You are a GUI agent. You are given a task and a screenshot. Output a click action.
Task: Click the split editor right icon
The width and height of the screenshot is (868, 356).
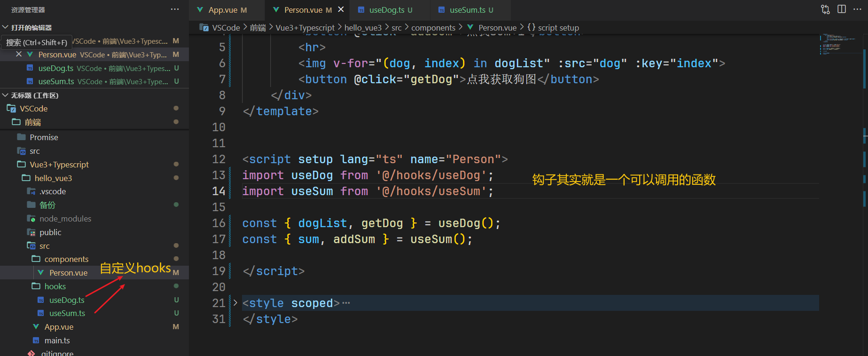[842, 9]
